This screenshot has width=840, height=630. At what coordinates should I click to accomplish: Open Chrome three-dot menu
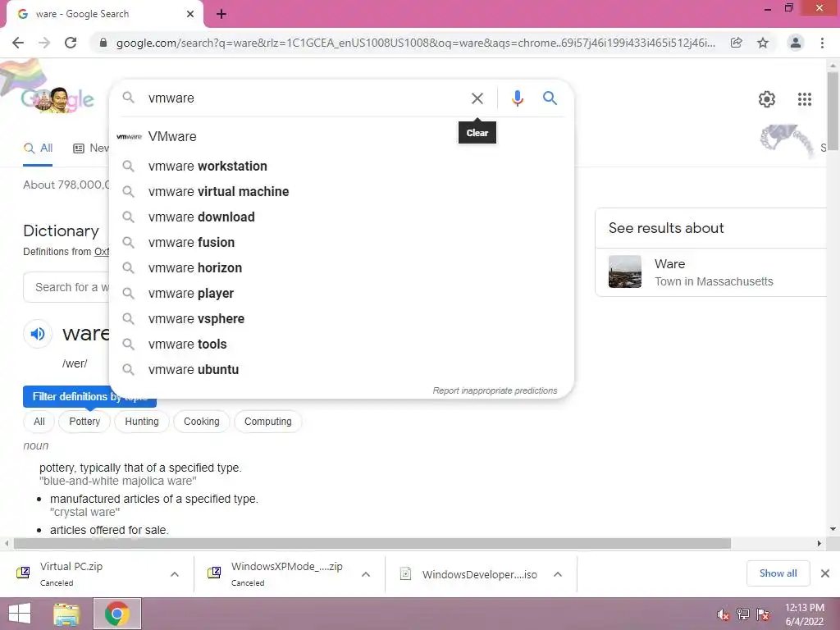click(822, 43)
